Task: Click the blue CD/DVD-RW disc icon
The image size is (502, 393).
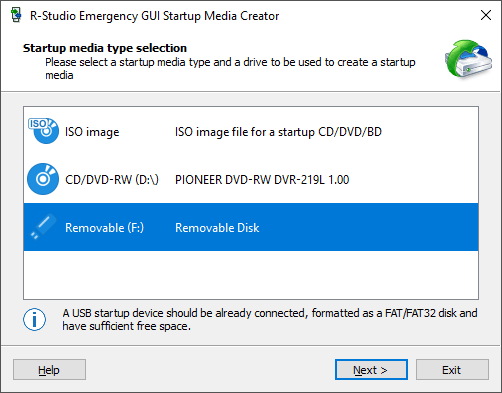Action: [43, 179]
